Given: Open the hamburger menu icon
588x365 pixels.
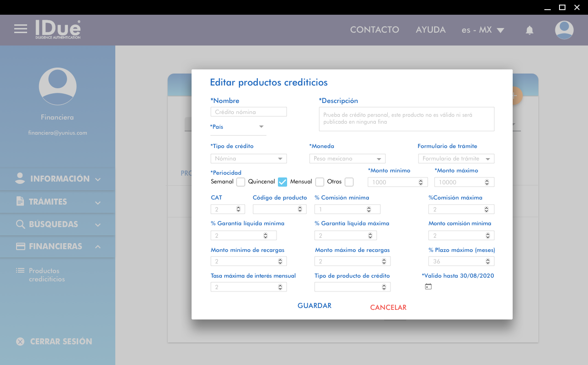Looking at the screenshot, I should click(21, 29).
